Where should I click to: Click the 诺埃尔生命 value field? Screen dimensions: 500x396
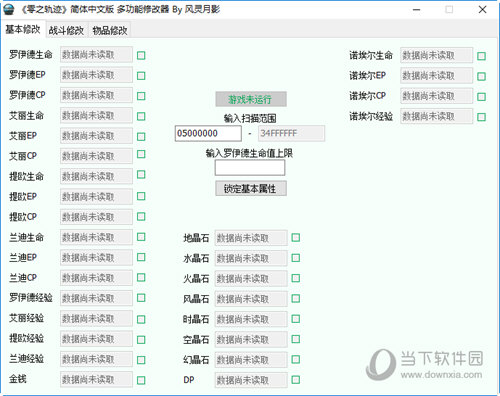(x=437, y=55)
